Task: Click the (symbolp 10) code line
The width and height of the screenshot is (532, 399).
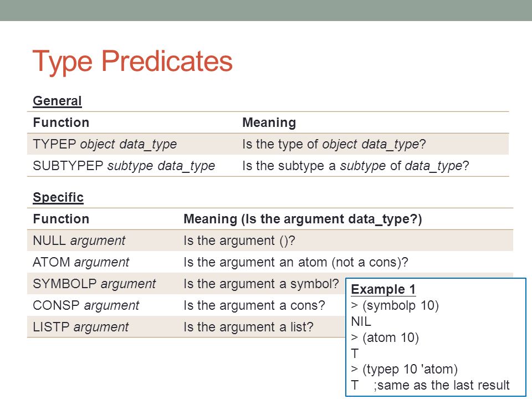Action: pos(395,305)
